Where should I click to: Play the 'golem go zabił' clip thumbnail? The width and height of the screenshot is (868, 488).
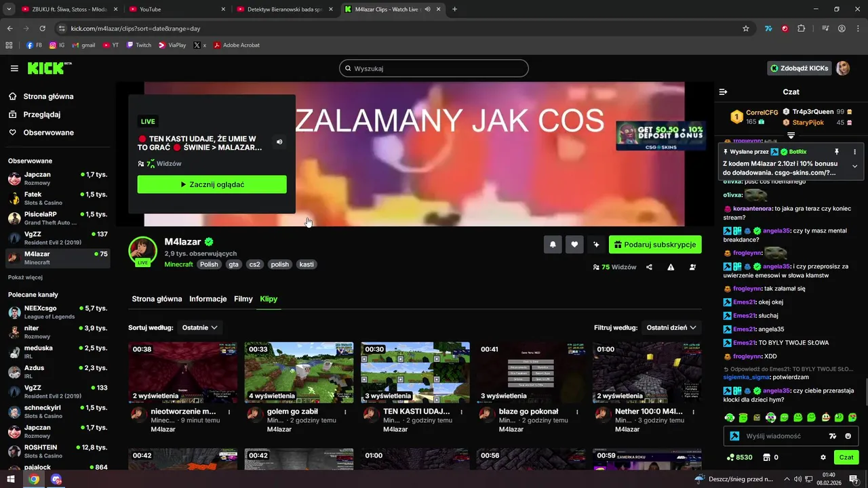click(x=299, y=373)
